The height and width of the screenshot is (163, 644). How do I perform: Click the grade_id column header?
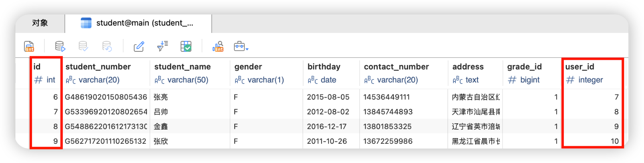524,67
